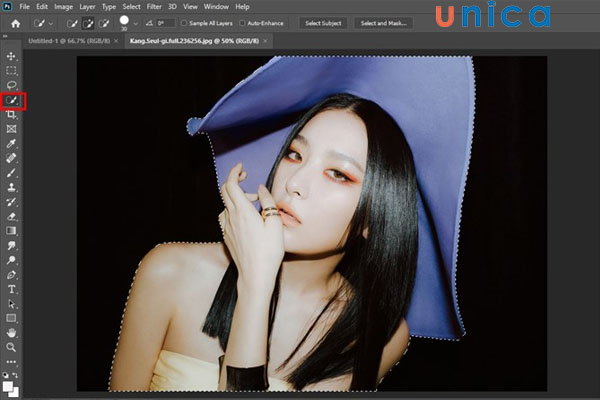600x400 pixels.
Task: Select the Move tool
Action: (x=11, y=56)
